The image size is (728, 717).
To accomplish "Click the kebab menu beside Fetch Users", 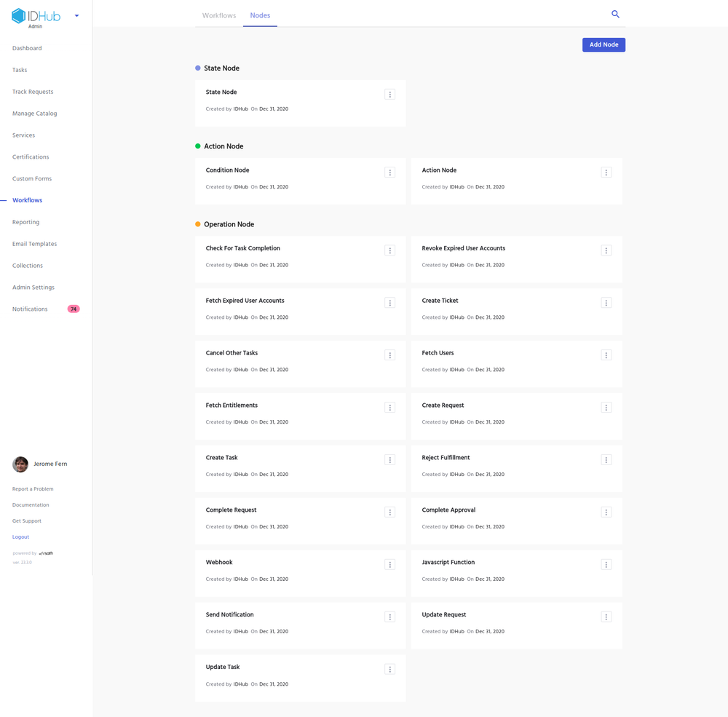I will 606,354.
